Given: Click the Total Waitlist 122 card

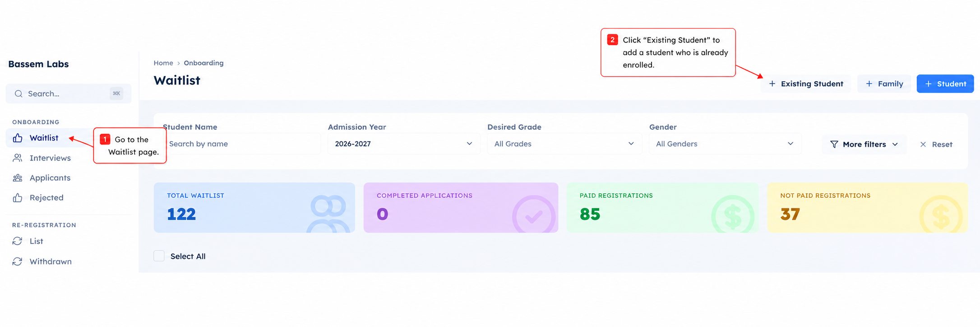Looking at the screenshot, I should click(x=254, y=208).
